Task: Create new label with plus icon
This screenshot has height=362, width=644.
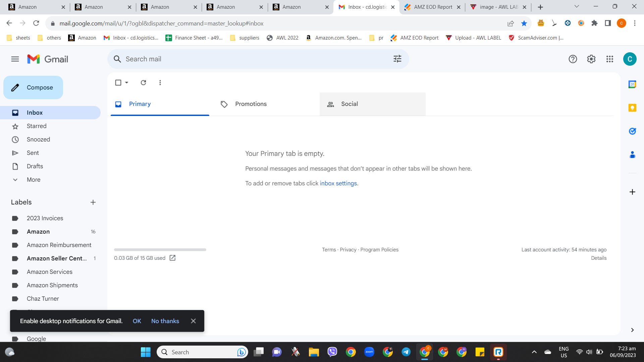Action: [x=93, y=202]
